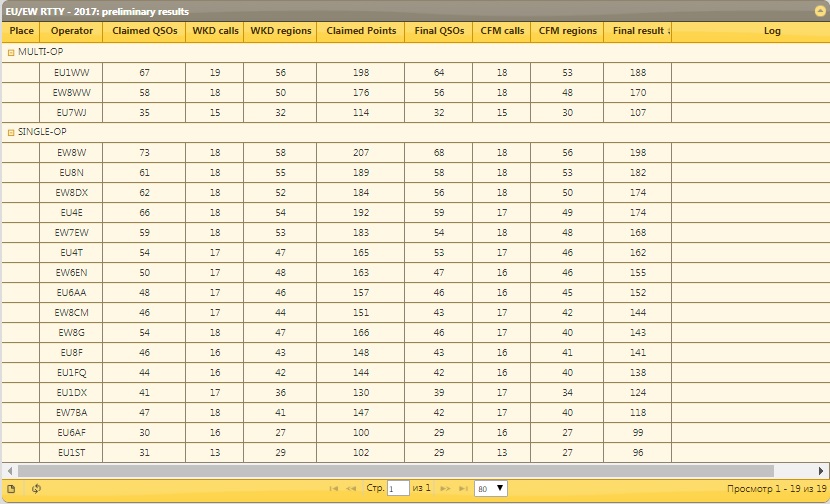Select the EU1WW operator cell
The height and width of the screenshot is (504, 830).
pyautogui.click(x=71, y=73)
